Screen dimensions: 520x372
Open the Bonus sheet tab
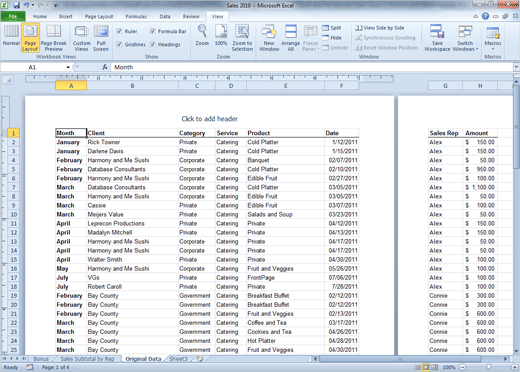tap(41, 359)
